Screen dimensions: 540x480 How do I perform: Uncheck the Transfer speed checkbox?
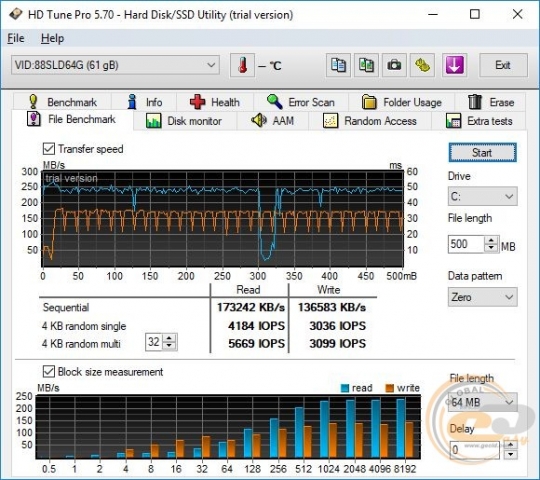click(x=49, y=149)
